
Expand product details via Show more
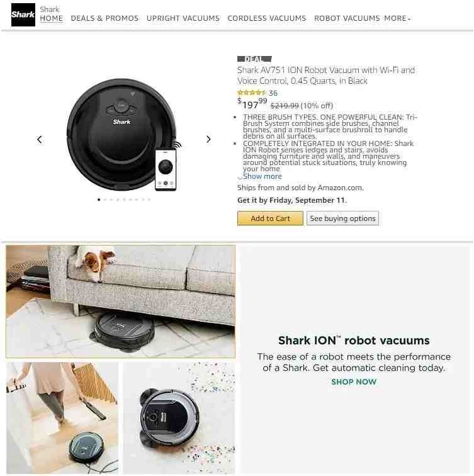262,176
